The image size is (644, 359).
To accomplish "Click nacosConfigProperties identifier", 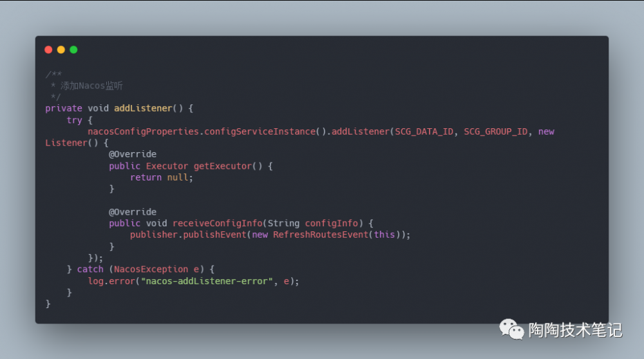I will click(143, 131).
